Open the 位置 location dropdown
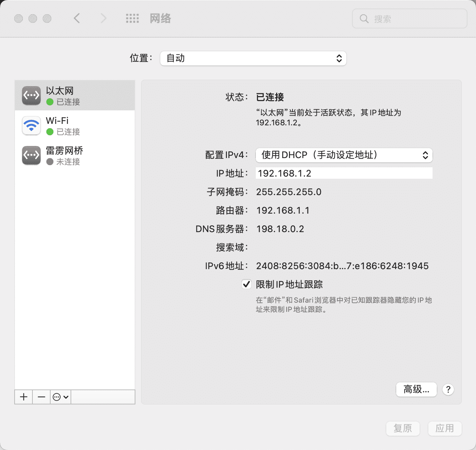The image size is (476, 450). click(x=253, y=58)
